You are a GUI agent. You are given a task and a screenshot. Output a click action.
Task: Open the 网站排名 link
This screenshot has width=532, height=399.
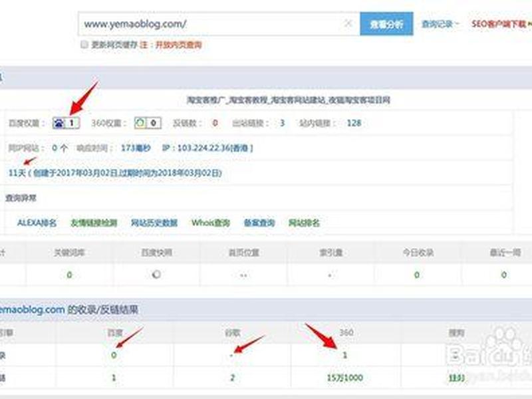coord(304,223)
